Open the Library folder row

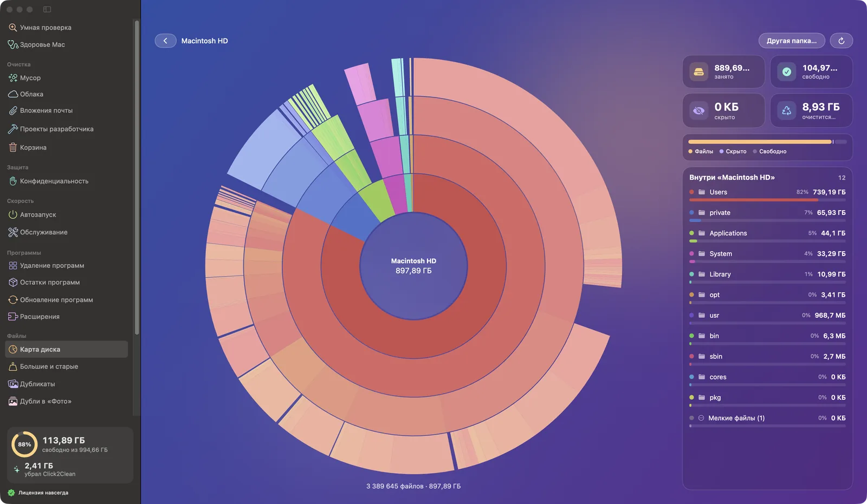click(x=767, y=276)
